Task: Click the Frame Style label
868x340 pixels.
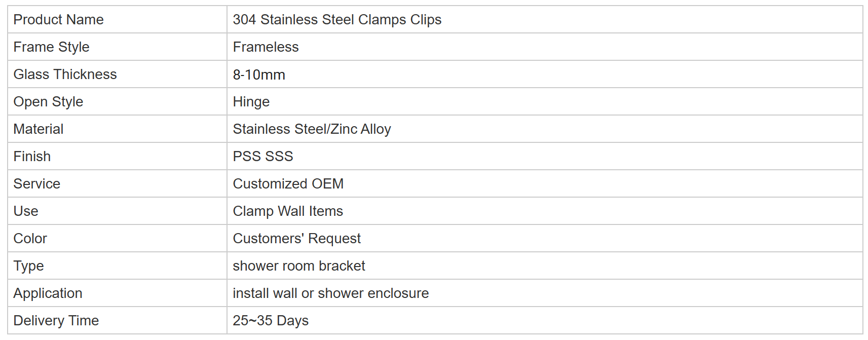Action: [51, 47]
